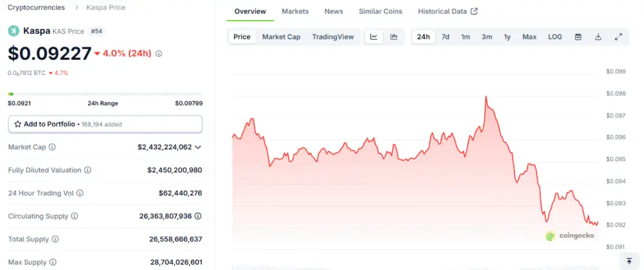Select the Market Cap chart toggle
The height and width of the screenshot is (270, 644).
point(281,37)
